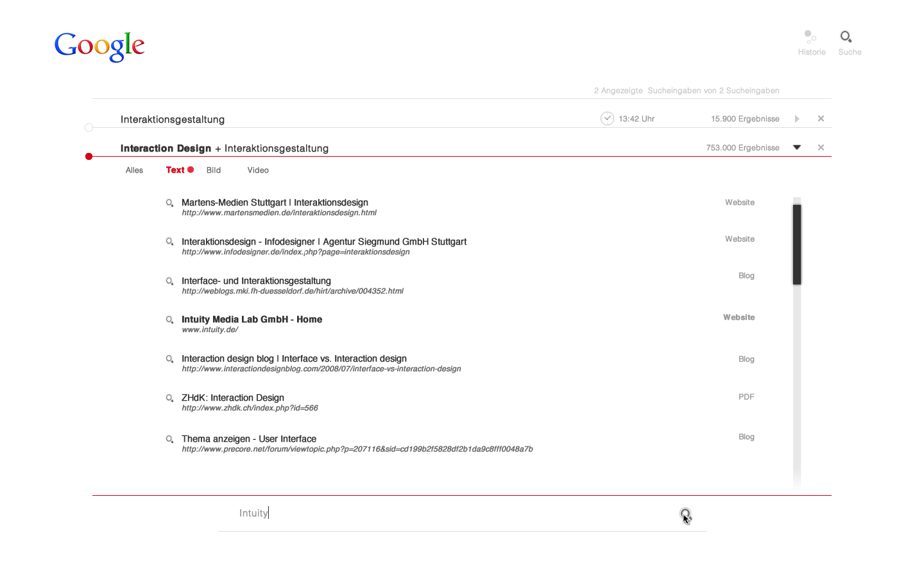Click the infodesigner.de URL
The image size is (924, 578).
296,252
